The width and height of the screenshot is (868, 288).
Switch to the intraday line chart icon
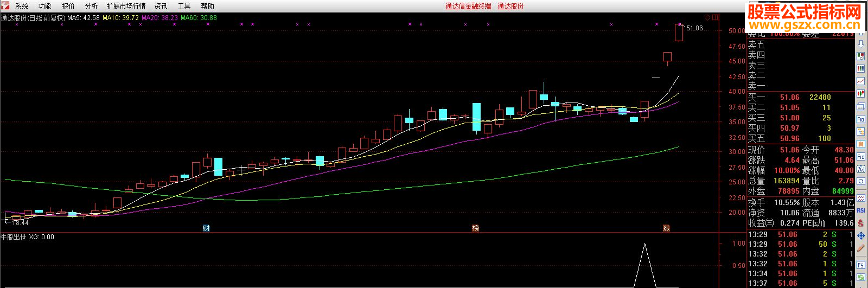tap(861, 81)
